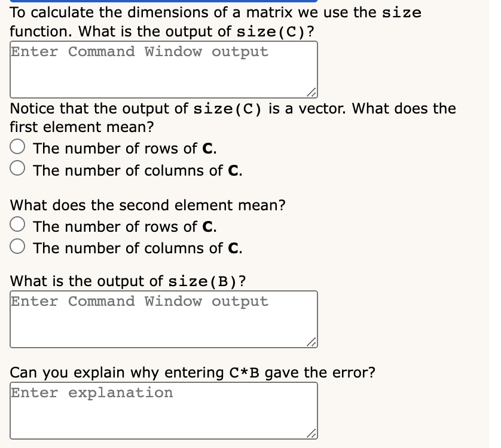Click the last radio button before the size(B) question
The image size is (501, 448).
tap(17, 245)
